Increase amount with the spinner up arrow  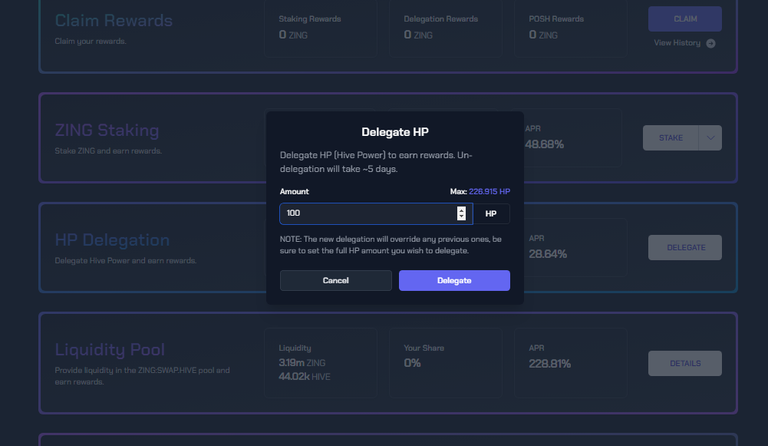(x=461, y=210)
